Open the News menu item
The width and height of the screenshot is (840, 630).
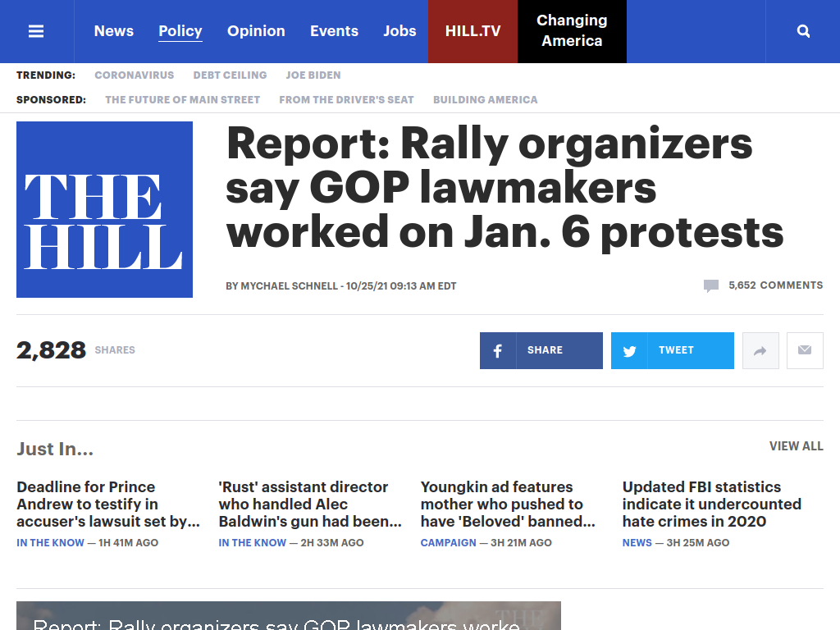(x=113, y=31)
